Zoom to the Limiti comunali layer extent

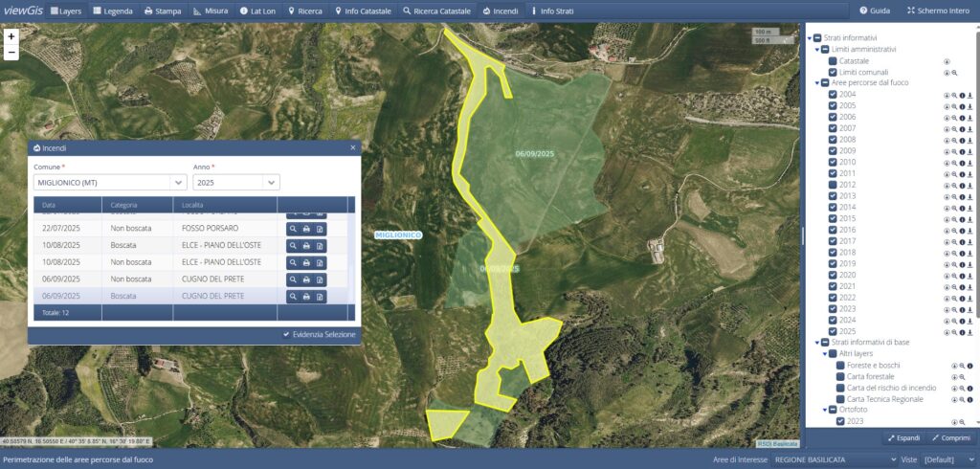[x=954, y=73]
